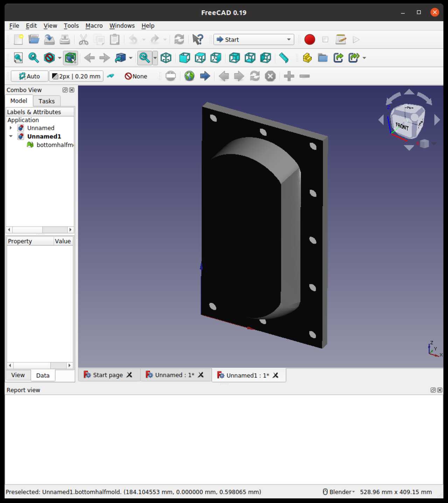This screenshot has height=503, width=448.
Task: Toggle the Auto group button
Action: (29, 76)
